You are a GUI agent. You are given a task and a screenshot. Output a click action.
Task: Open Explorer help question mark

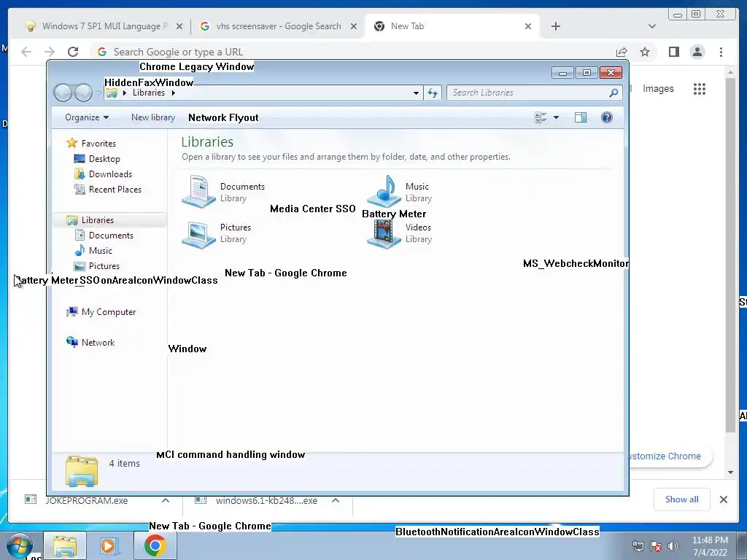tap(606, 117)
